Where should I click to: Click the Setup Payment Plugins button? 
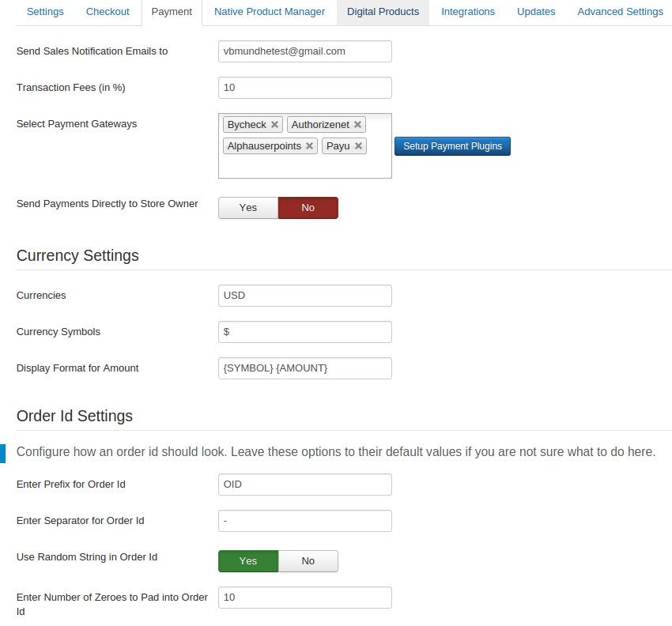pyautogui.click(x=452, y=146)
